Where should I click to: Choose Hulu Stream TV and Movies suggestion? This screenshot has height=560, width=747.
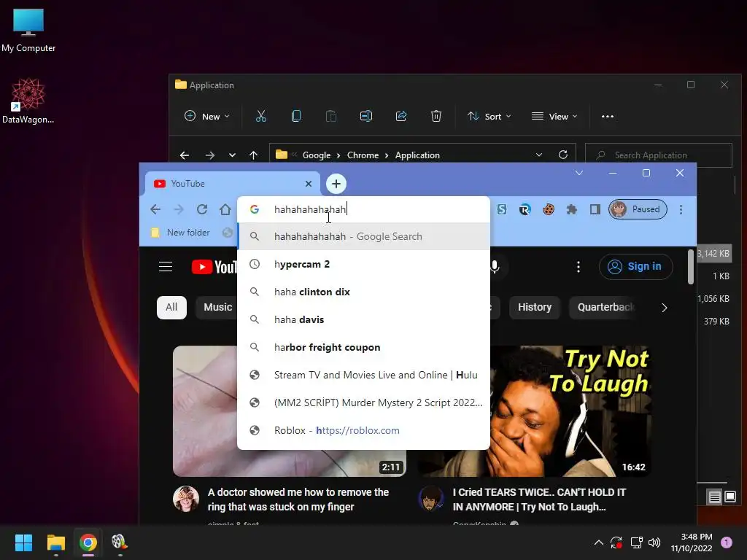[x=363, y=376]
